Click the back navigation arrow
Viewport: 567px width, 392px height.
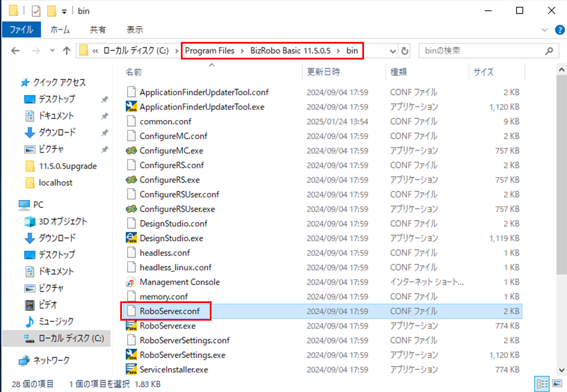(15, 50)
